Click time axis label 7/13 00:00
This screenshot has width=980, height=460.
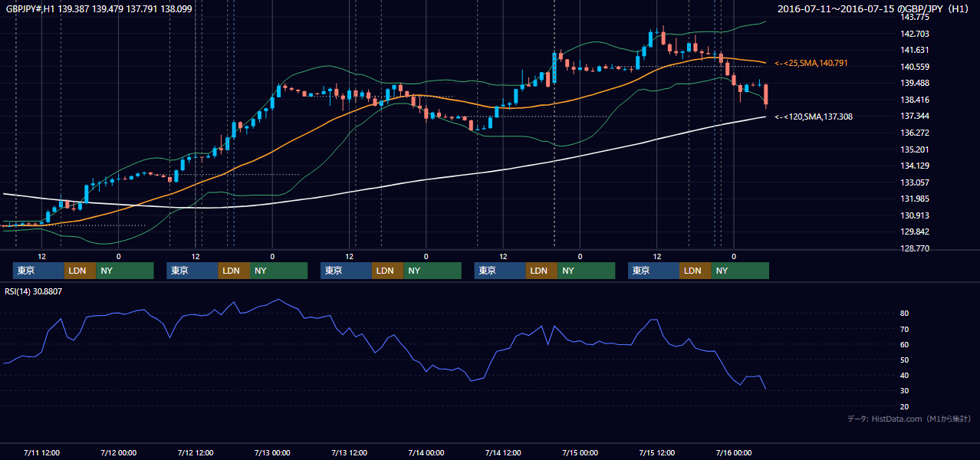[x=272, y=453]
